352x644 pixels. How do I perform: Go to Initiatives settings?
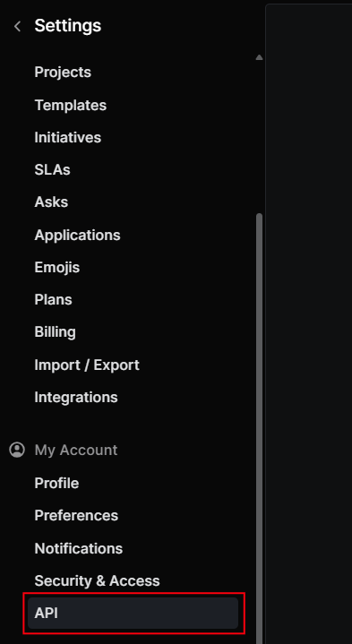pos(68,137)
